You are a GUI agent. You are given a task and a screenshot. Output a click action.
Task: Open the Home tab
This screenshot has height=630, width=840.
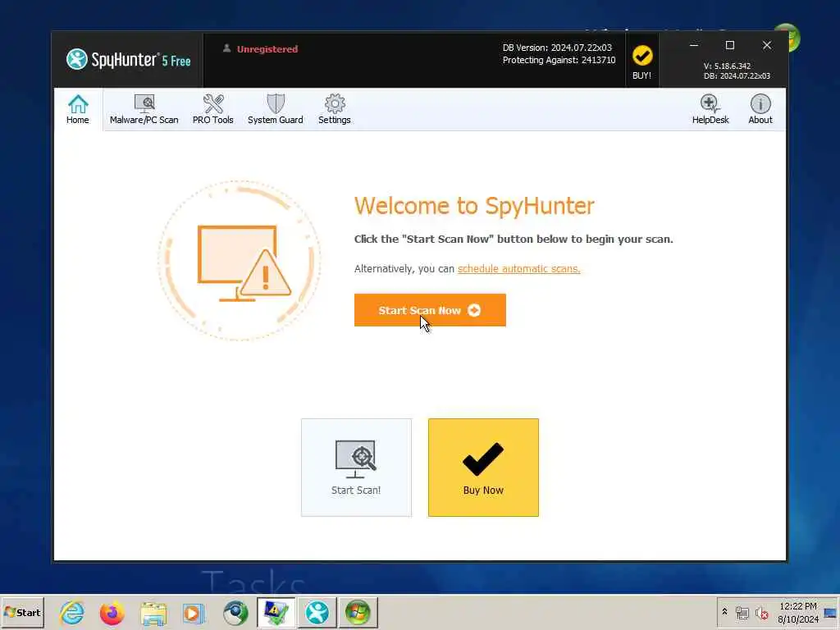[x=78, y=109]
